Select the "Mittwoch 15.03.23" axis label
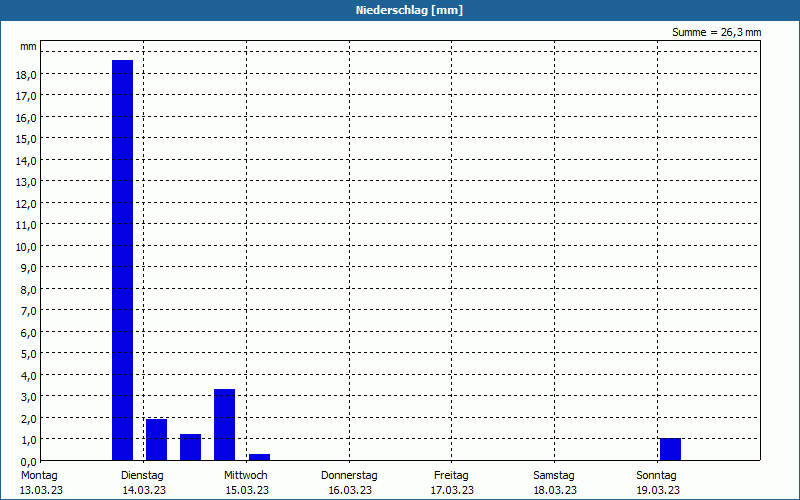Viewport: 800px width, 500px height. [x=246, y=483]
